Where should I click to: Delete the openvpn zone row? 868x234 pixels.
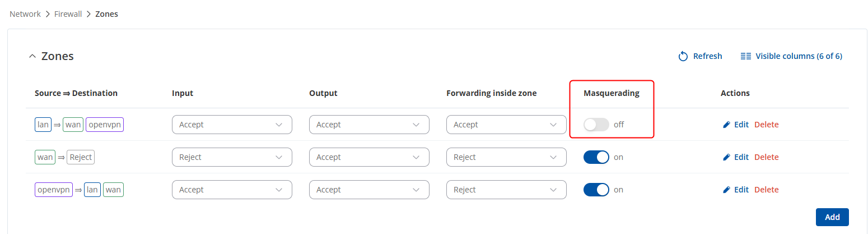(766, 190)
